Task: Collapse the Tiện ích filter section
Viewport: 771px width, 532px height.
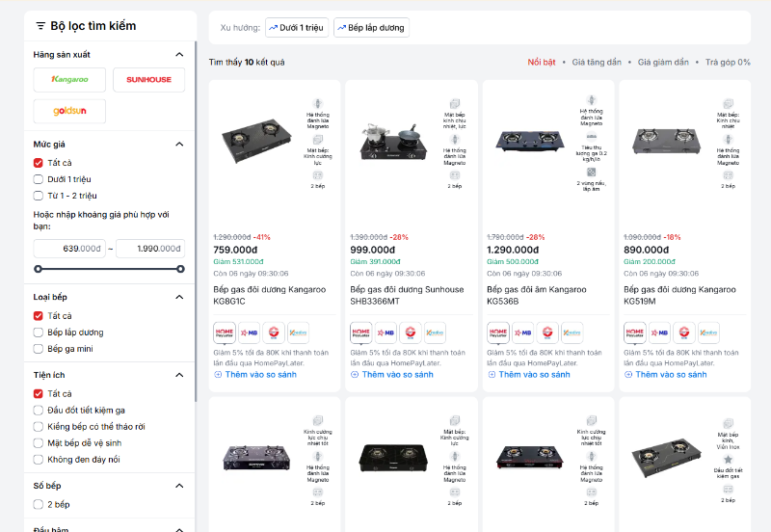Action: [x=179, y=376]
